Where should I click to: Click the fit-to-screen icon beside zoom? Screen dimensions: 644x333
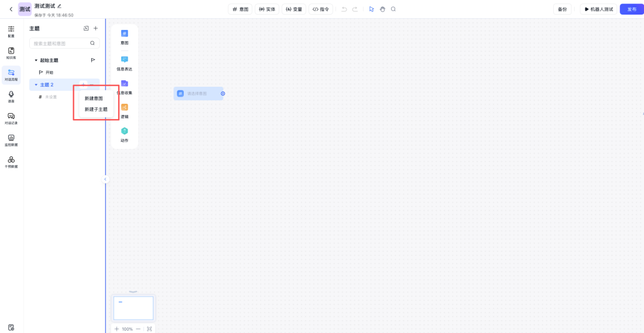click(x=149, y=329)
